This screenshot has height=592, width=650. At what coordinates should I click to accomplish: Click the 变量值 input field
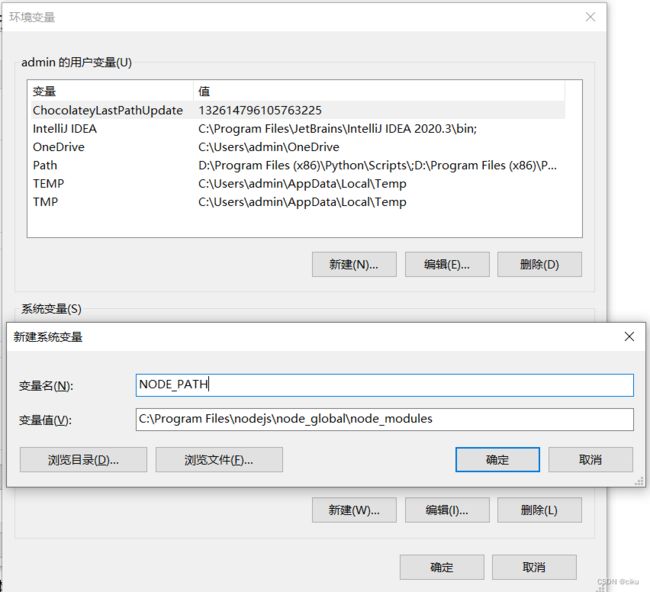384,419
